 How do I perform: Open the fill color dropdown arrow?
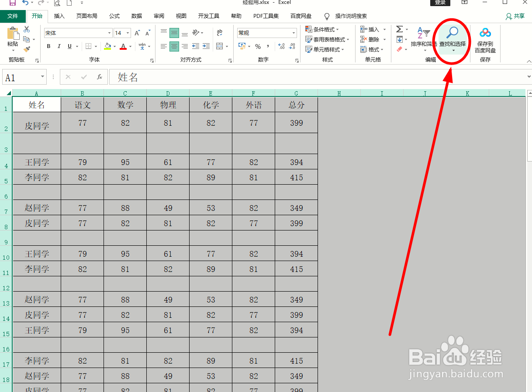(114, 46)
